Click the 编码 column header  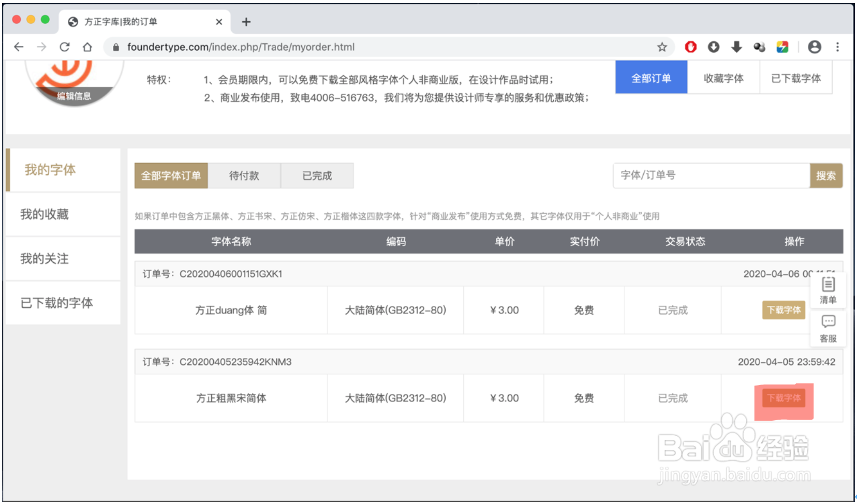tap(396, 241)
